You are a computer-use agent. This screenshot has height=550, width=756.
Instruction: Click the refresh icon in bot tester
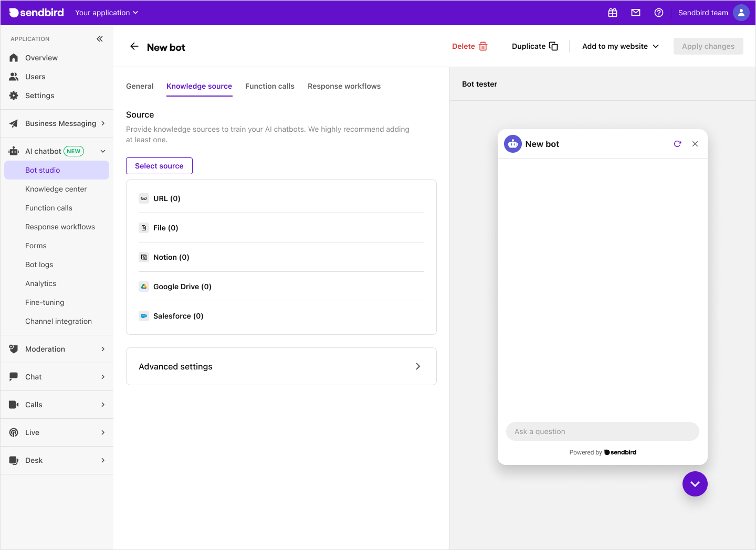[678, 144]
